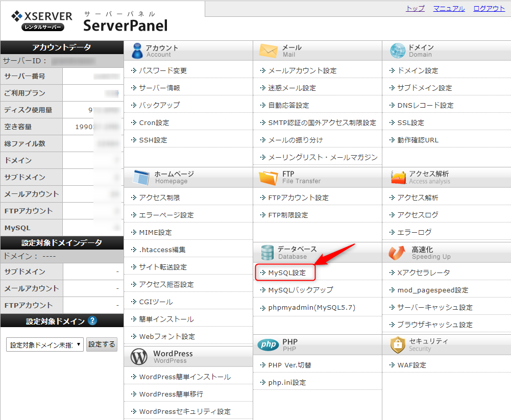Open the 設定対象ドメイン selection dropdown

pos(44,344)
